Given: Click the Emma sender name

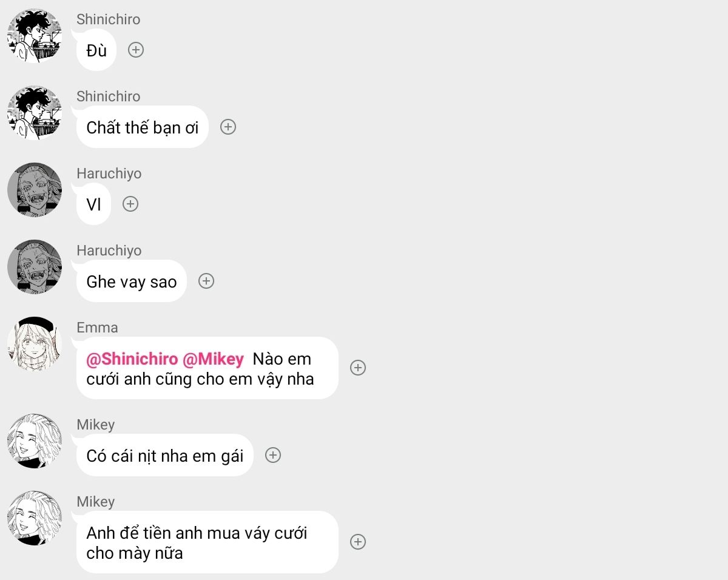Looking at the screenshot, I should tap(97, 328).
